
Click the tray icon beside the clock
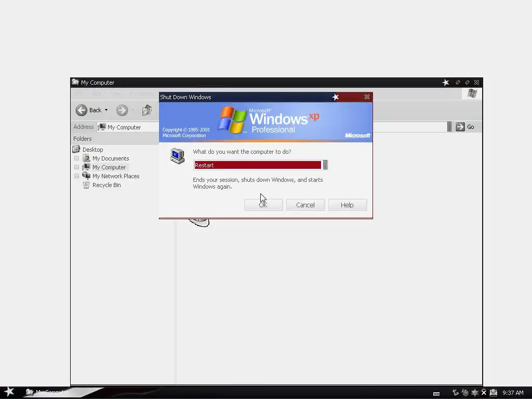tap(494, 393)
